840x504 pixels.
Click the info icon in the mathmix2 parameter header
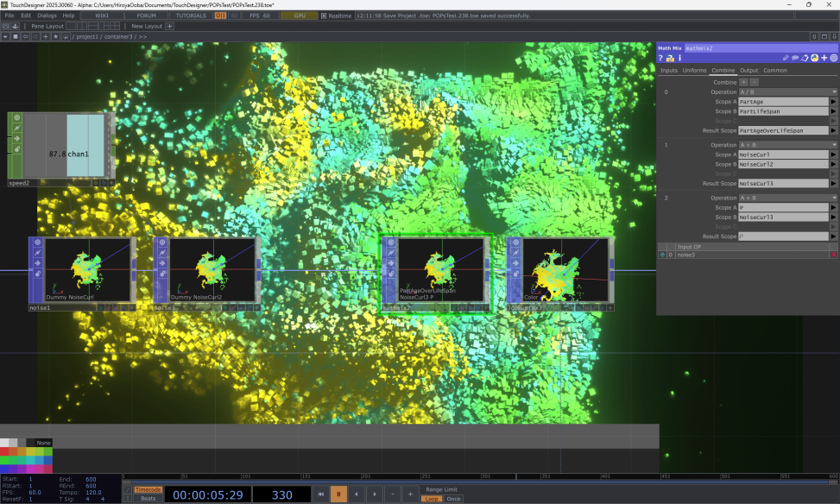click(679, 57)
